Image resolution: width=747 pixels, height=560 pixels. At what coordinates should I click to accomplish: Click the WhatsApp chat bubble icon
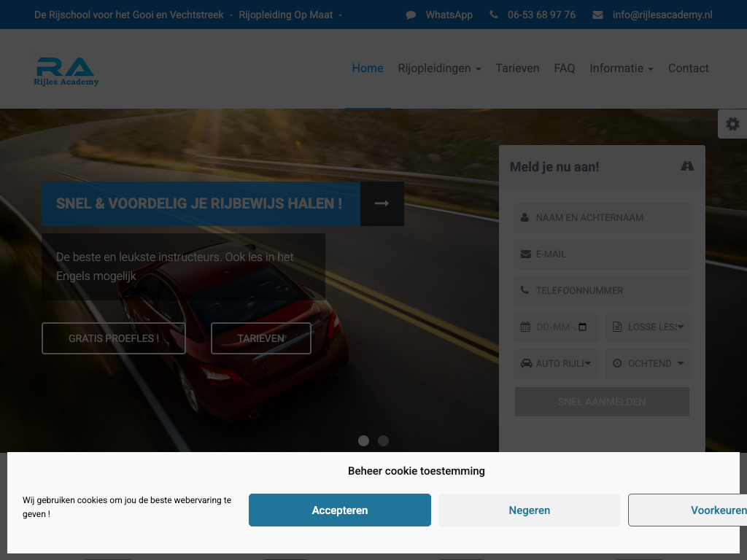point(411,15)
